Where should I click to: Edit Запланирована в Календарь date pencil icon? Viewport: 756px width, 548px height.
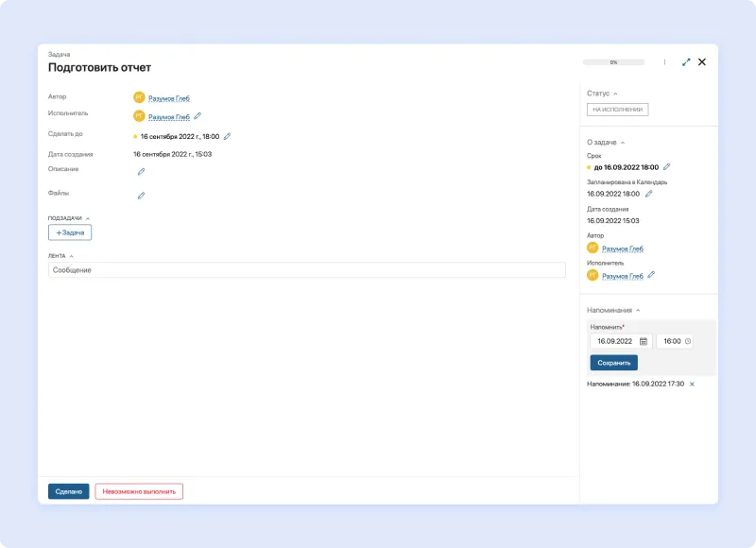(x=648, y=194)
